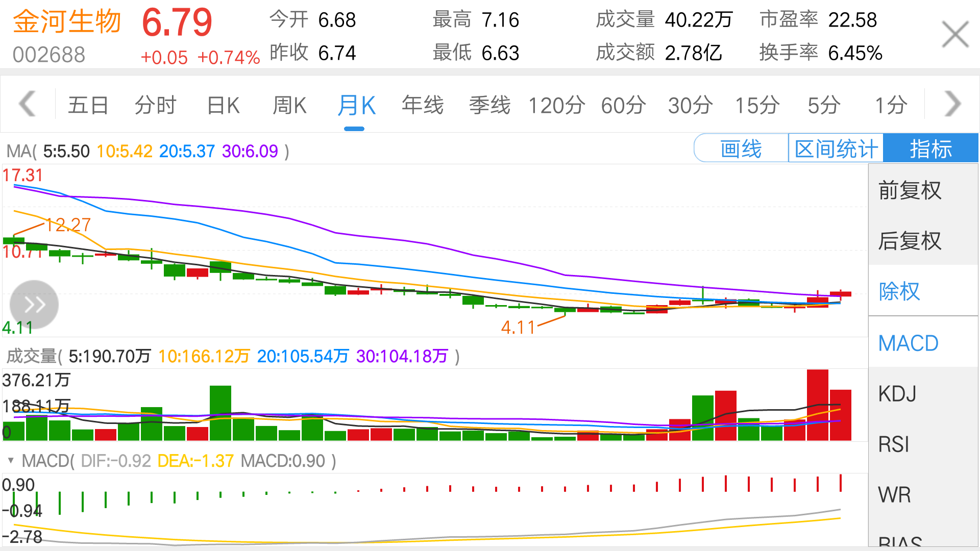Viewport: 980px width, 551px height.
Task: Choose the WR indicator
Action: [x=923, y=494]
